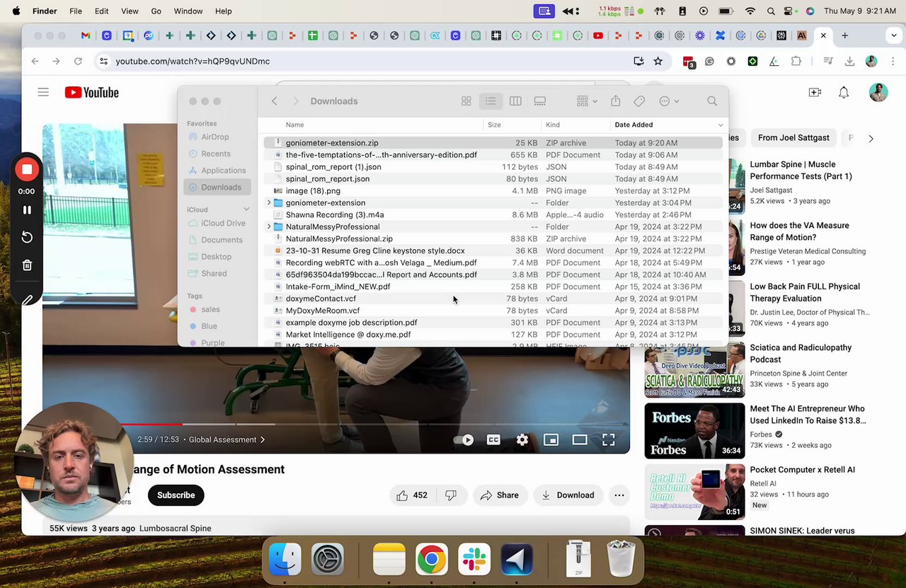Screen dimensions: 906x588
Task: Select Applications in Finder sidebar
Action: [x=216, y=171]
